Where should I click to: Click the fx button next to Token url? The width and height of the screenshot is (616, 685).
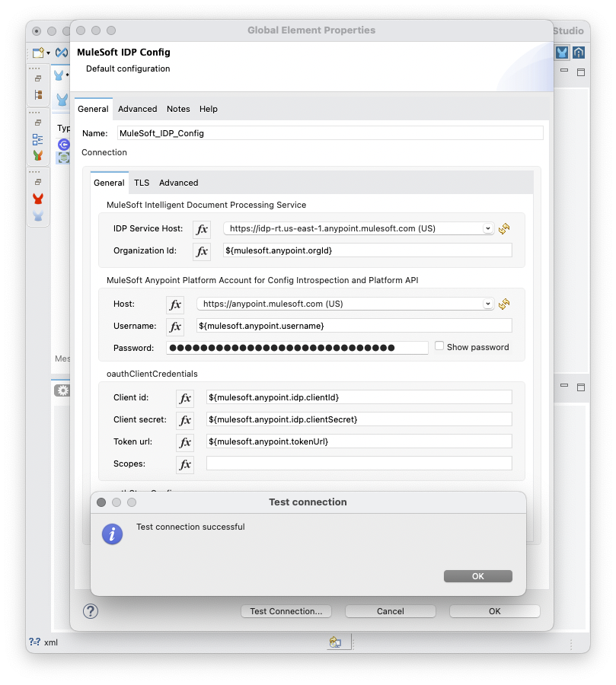tap(185, 442)
